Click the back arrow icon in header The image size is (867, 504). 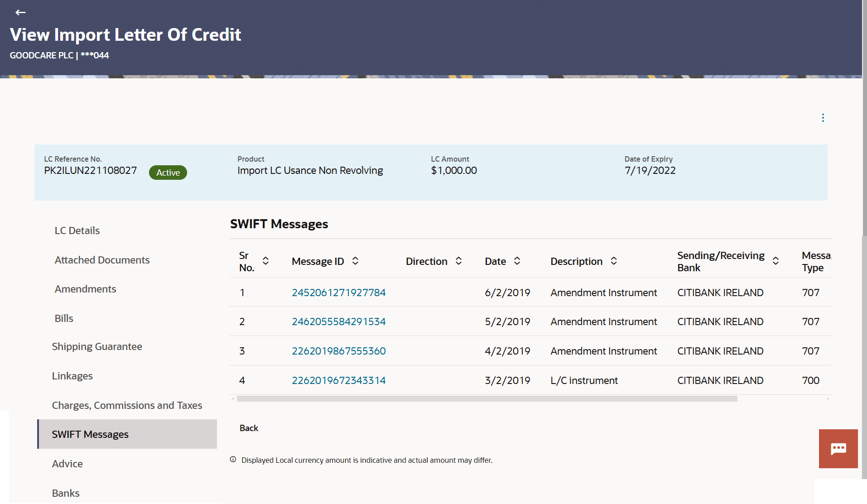[20, 13]
